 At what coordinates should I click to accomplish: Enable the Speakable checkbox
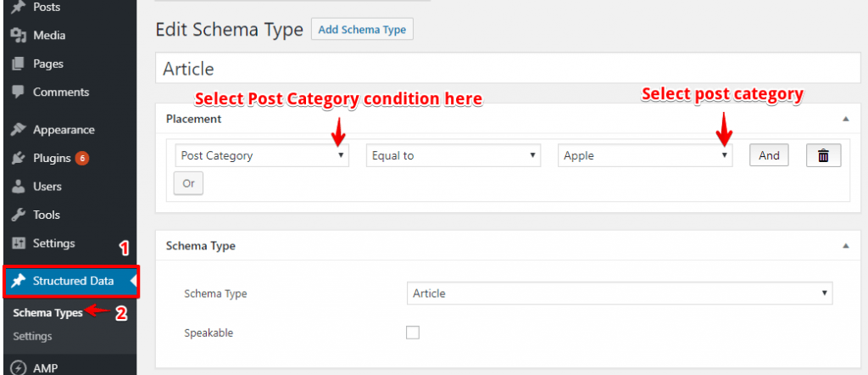pyautogui.click(x=413, y=333)
